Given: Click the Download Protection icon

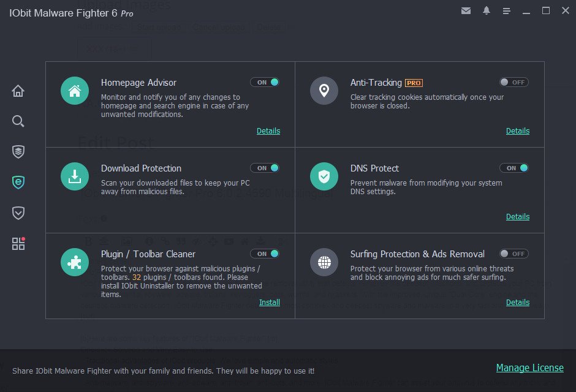Looking at the screenshot, I should [x=75, y=177].
